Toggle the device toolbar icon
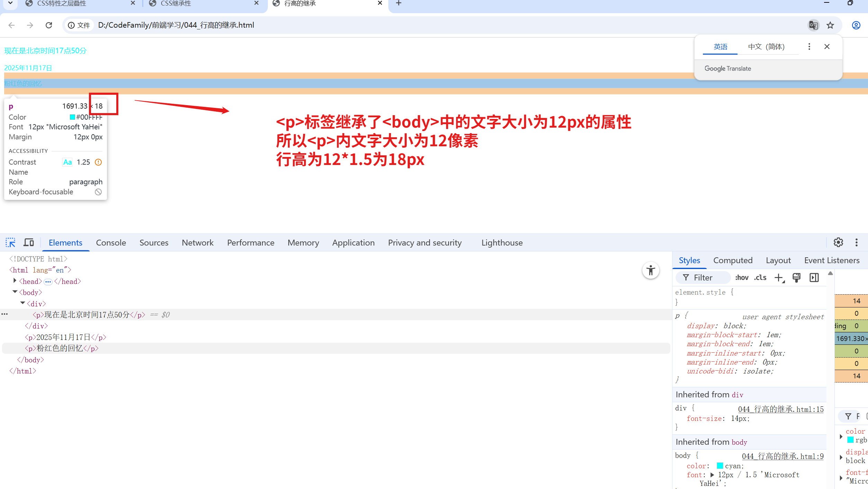 click(28, 242)
